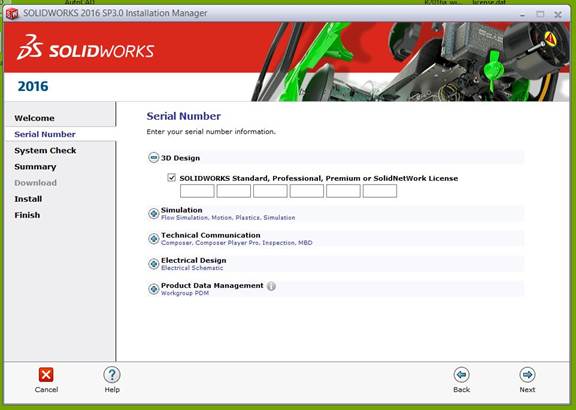Click the sixth serial number field

(x=380, y=191)
